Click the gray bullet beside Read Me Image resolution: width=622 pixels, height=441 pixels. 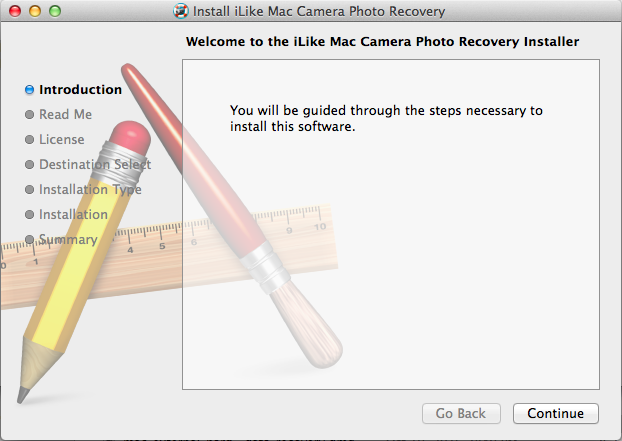[x=30, y=115]
